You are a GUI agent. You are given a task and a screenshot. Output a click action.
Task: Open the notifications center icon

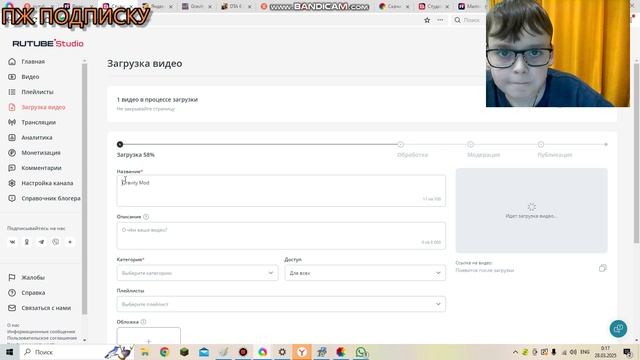tap(628, 352)
